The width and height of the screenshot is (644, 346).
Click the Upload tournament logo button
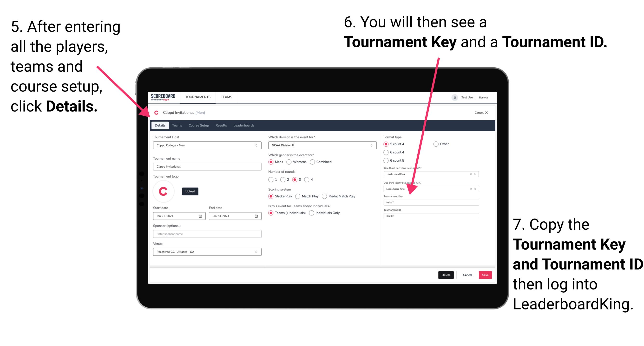click(x=191, y=191)
